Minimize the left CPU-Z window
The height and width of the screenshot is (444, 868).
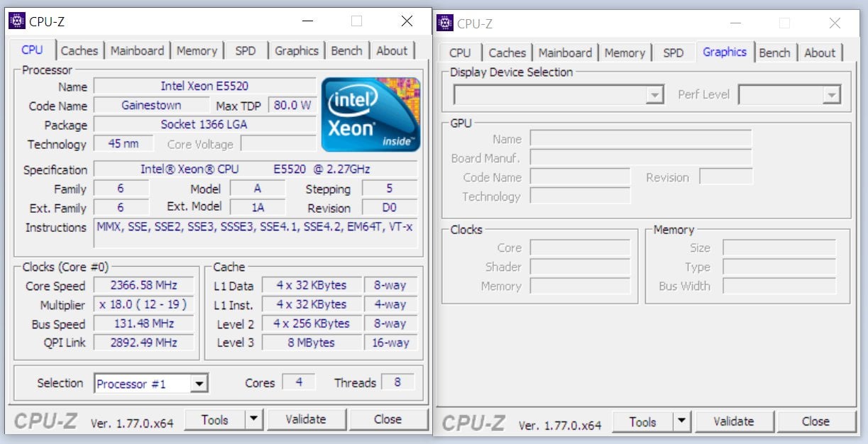pos(307,21)
